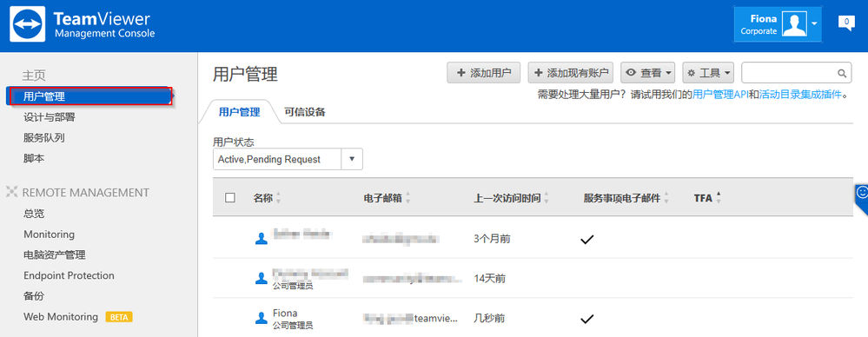This screenshot has width=868, height=337.
Task: Open Monitoring in the sidebar
Action: pyautogui.click(x=49, y=234)
